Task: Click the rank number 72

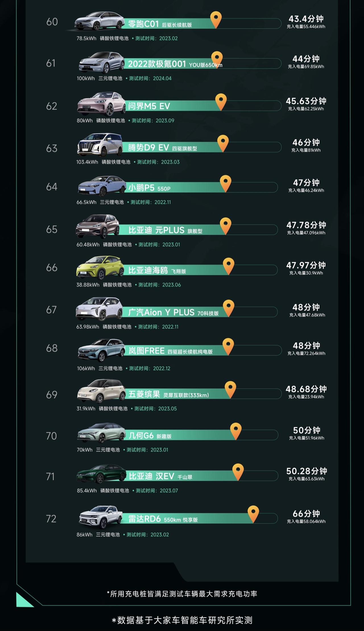Action: tap(51, 519)
